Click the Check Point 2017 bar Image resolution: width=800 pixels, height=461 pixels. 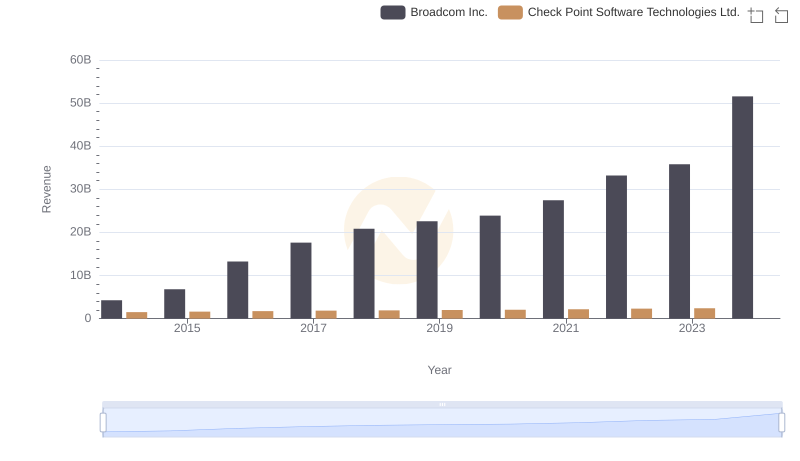[x=326, y=315]
